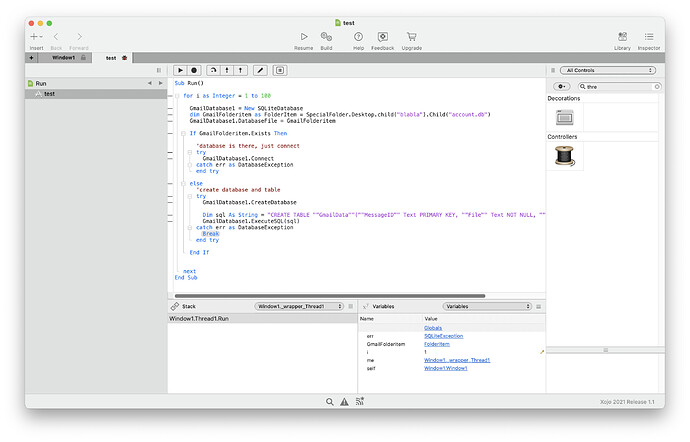Step into the current line
This screenshot has height=442, width=690.
coord(227,70)
